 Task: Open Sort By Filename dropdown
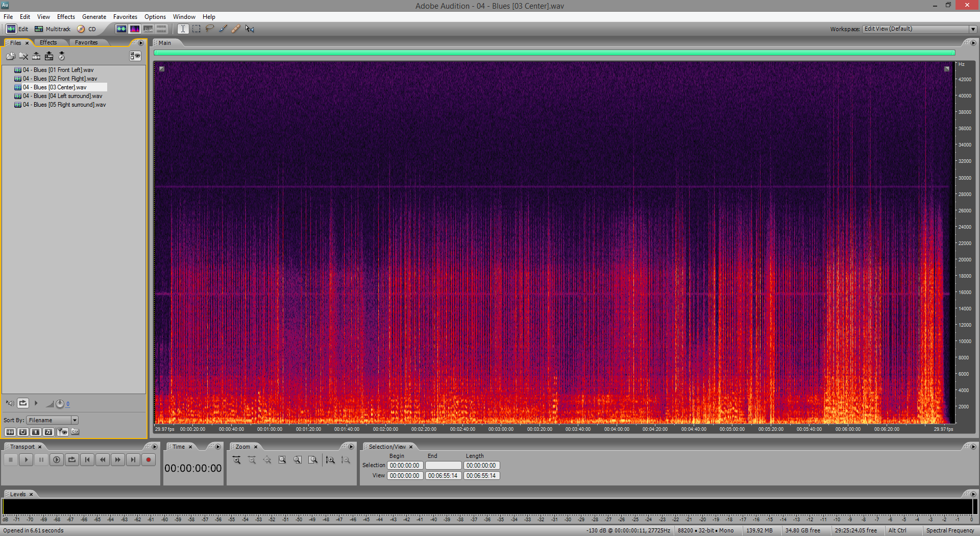[53, 420]
